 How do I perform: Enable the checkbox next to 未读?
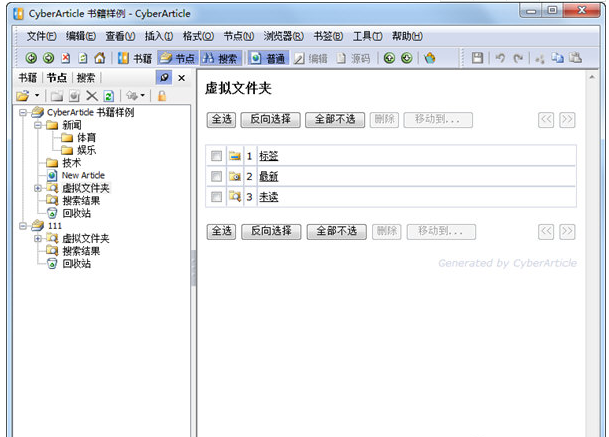point(216,197)
